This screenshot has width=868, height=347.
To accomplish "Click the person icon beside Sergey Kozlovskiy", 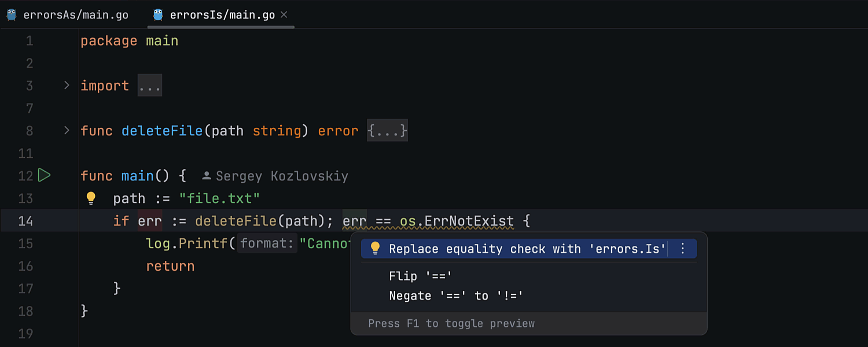I will click(x=207, y=176).
